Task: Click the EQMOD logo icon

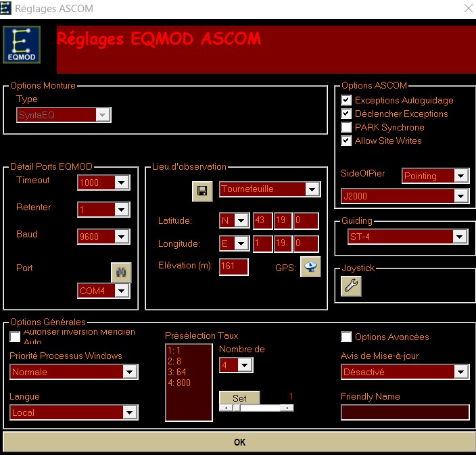Action: tap(22, 45)
